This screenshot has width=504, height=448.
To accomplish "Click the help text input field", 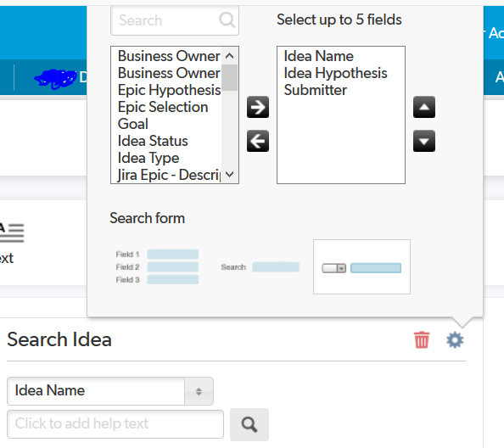I will coord(115,424).
